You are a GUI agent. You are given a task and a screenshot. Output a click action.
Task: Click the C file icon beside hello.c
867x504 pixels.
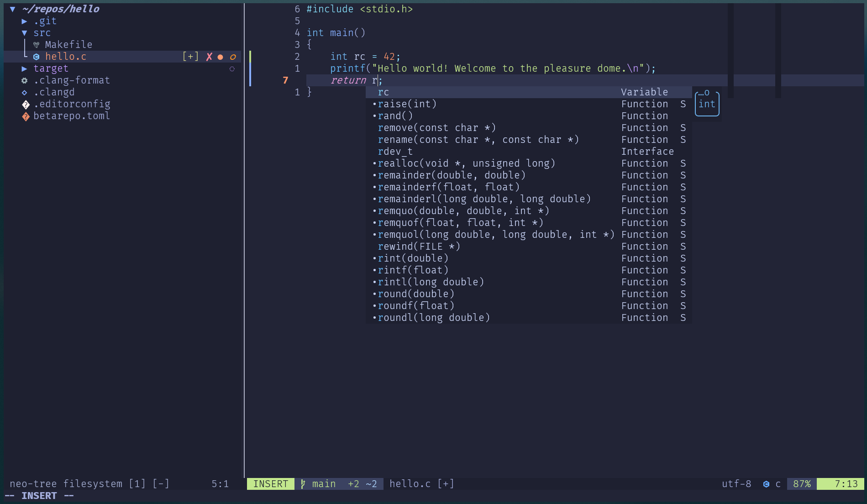[x=36, y=57]
